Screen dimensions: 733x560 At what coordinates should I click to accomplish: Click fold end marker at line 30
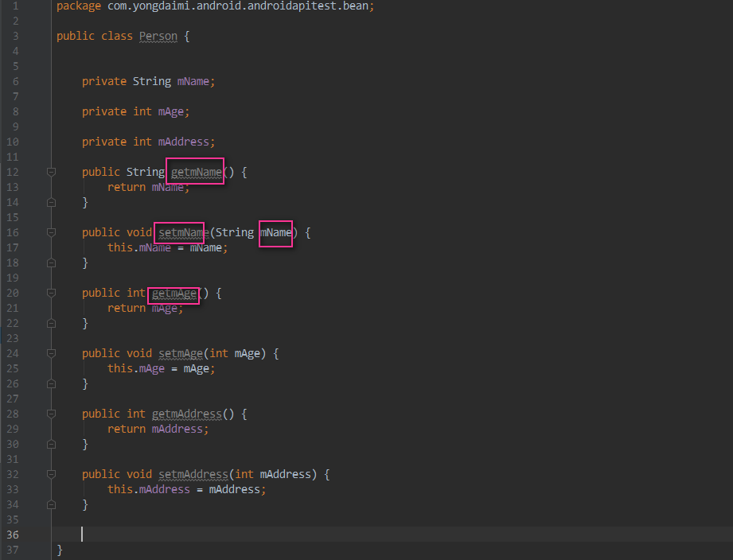pos(52,444)
